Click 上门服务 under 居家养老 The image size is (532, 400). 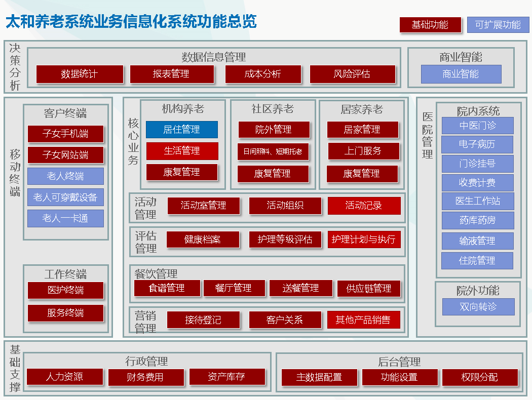coord(363,151)
